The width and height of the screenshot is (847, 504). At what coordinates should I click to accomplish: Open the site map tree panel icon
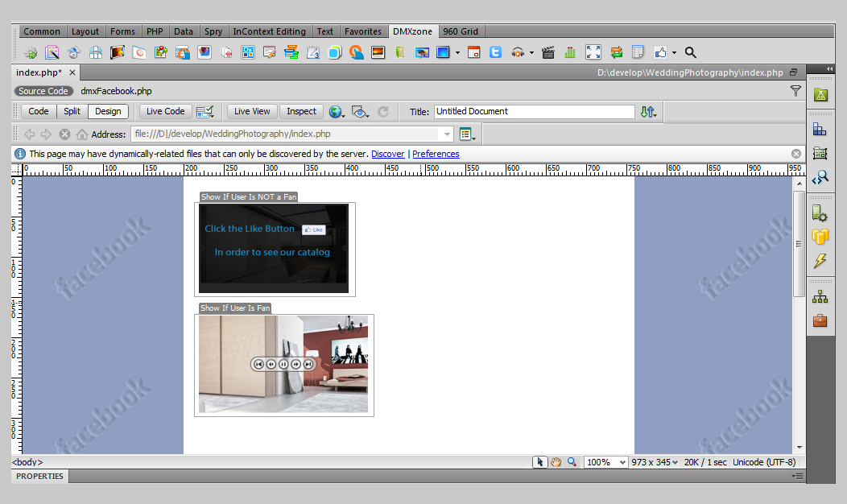820,296
